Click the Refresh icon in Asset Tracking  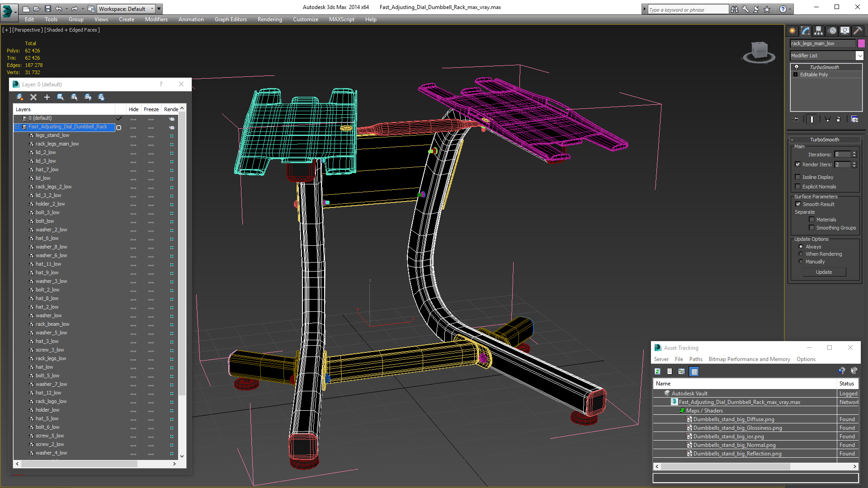658,371
